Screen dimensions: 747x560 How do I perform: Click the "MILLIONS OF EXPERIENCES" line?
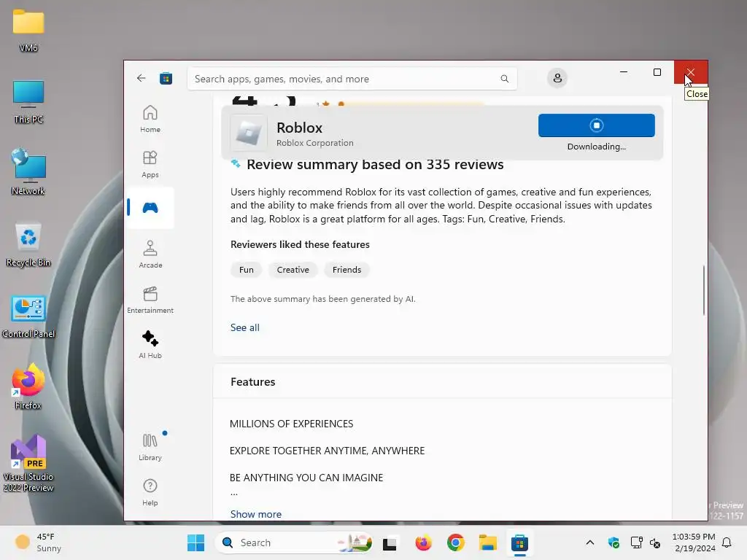click(292, 424)
